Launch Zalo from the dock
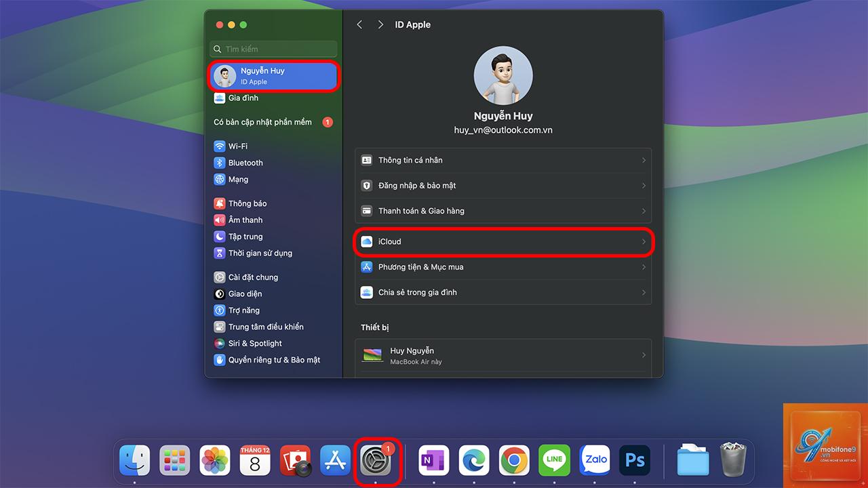868x488 pixels. click(x=595, y=461)
